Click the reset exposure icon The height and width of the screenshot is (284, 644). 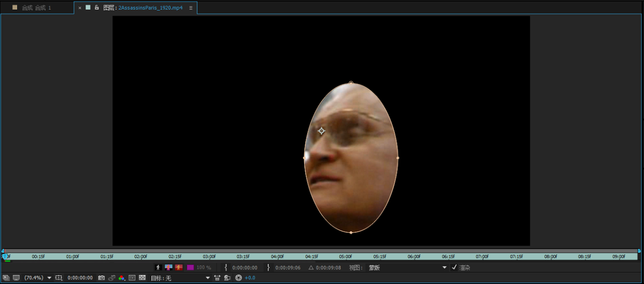click(238, 278)
